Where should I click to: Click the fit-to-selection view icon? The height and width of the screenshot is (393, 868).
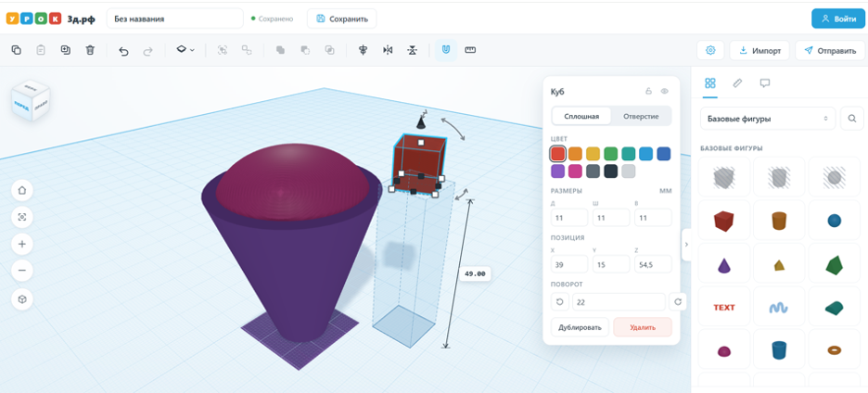coord(22,217)
